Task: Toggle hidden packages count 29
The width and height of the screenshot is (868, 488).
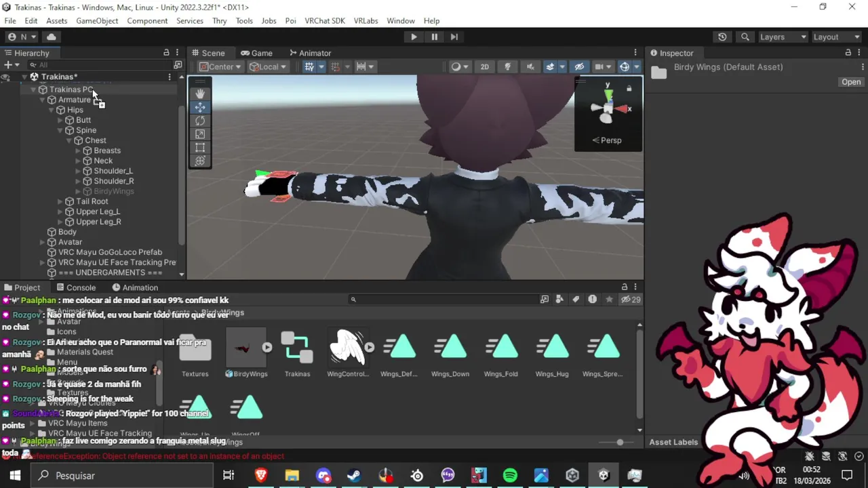Action: coord(631,299)
